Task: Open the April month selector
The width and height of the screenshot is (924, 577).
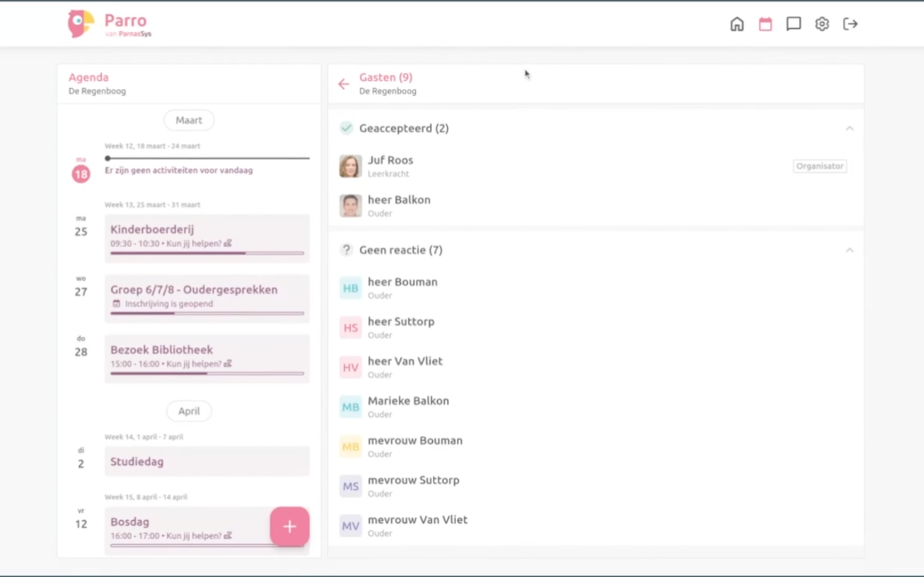Action: 189,411
